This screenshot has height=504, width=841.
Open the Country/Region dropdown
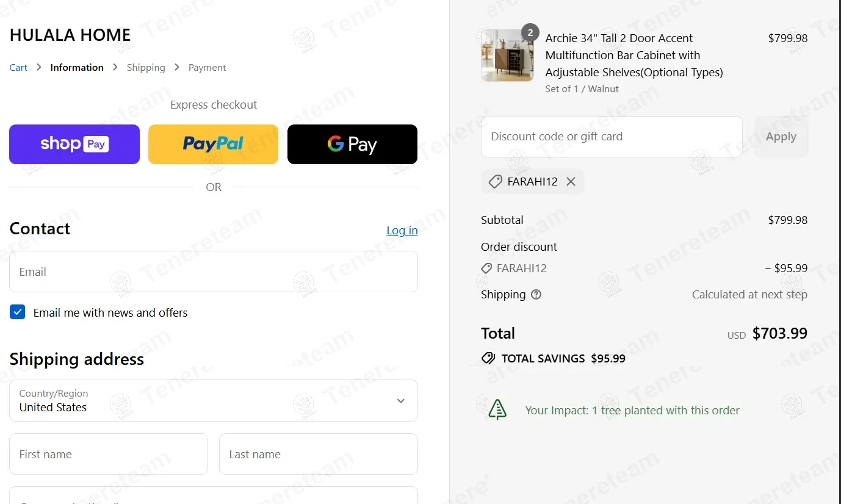213,401
